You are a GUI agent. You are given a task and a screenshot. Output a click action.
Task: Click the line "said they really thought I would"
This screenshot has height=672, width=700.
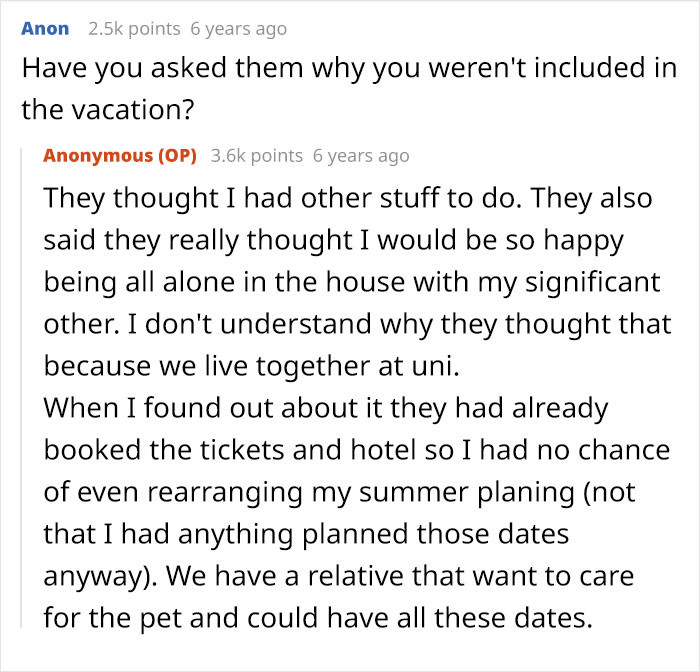[x=333, y=240]
